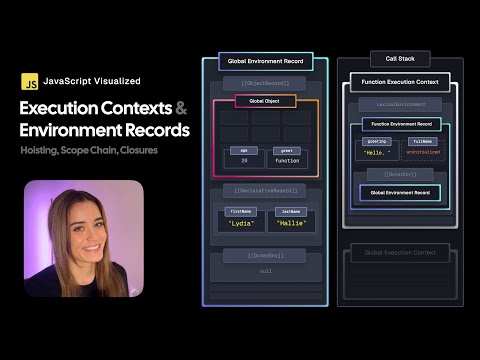The height and width of the screenshot is (360, 480).
Task: Click the "age" variable label
Action: [x=244, y=151]
